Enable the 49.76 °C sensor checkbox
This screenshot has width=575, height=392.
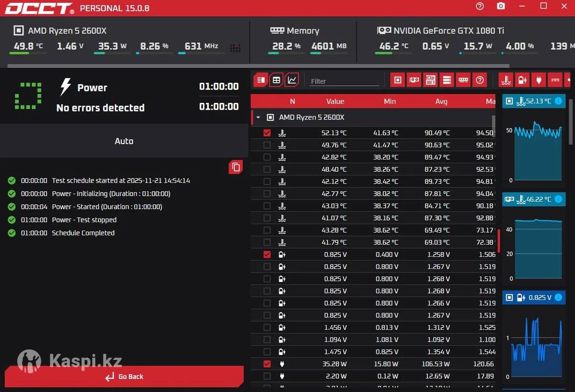(x=267, y=145)
